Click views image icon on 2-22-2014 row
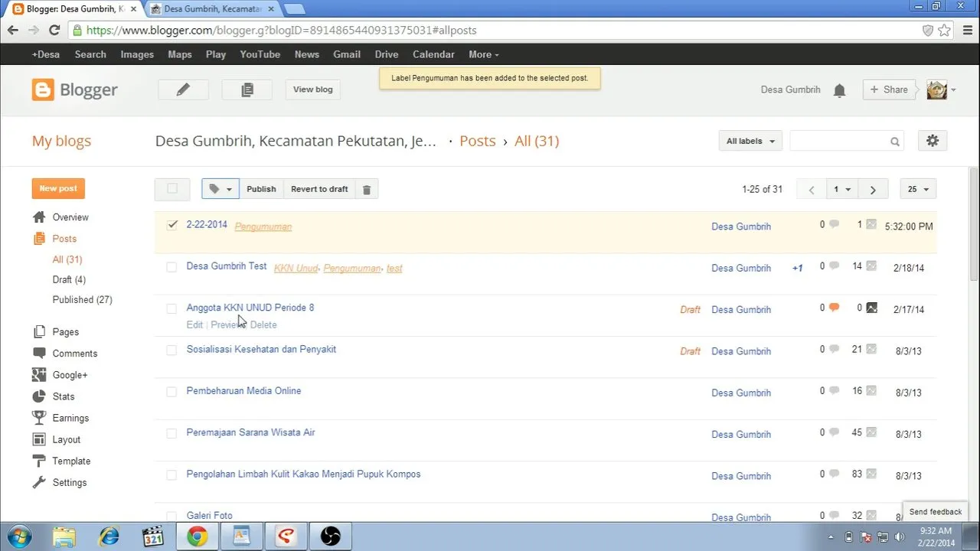 [x=871, y=225]
